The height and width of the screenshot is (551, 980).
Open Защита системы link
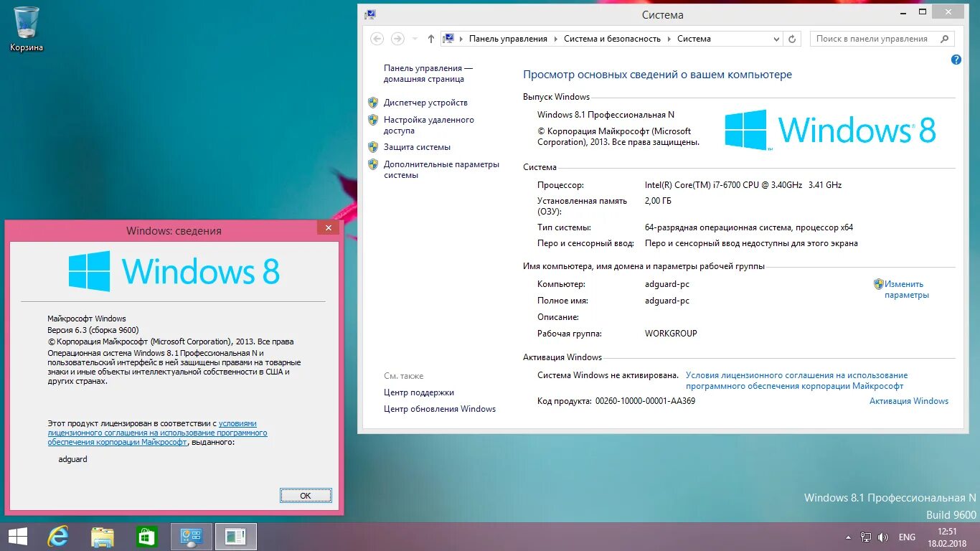(417, 147)
